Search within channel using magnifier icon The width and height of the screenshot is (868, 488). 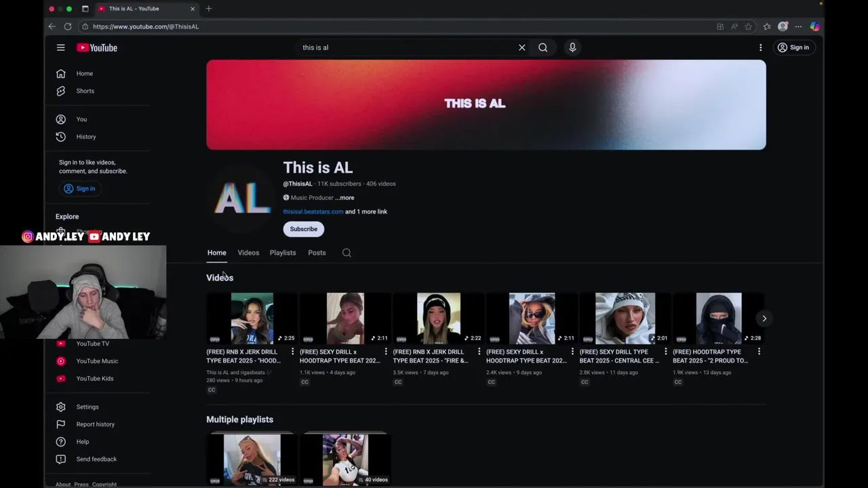point(347,253)
